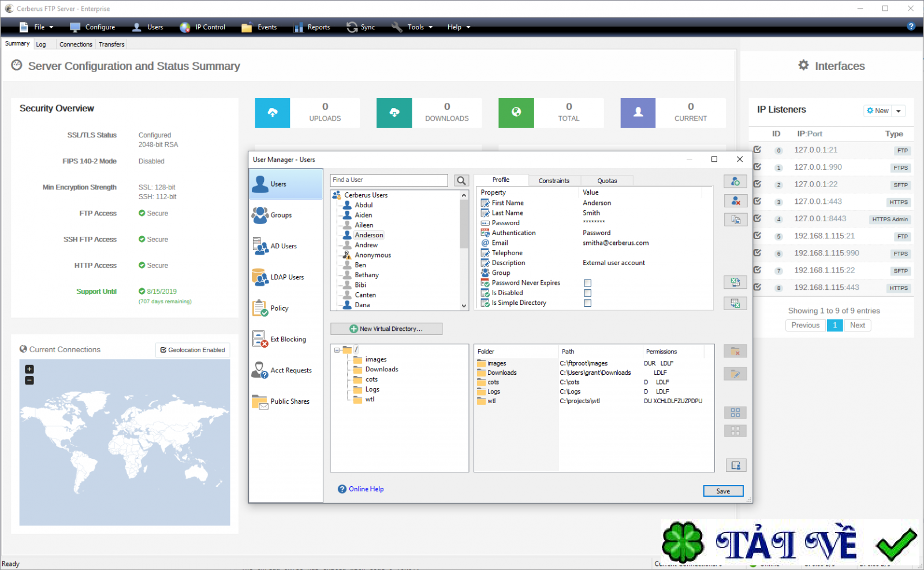This screenshot has height=570, width=924.
Task: Zoom in on the connections map
Action: tap(29, 369)
